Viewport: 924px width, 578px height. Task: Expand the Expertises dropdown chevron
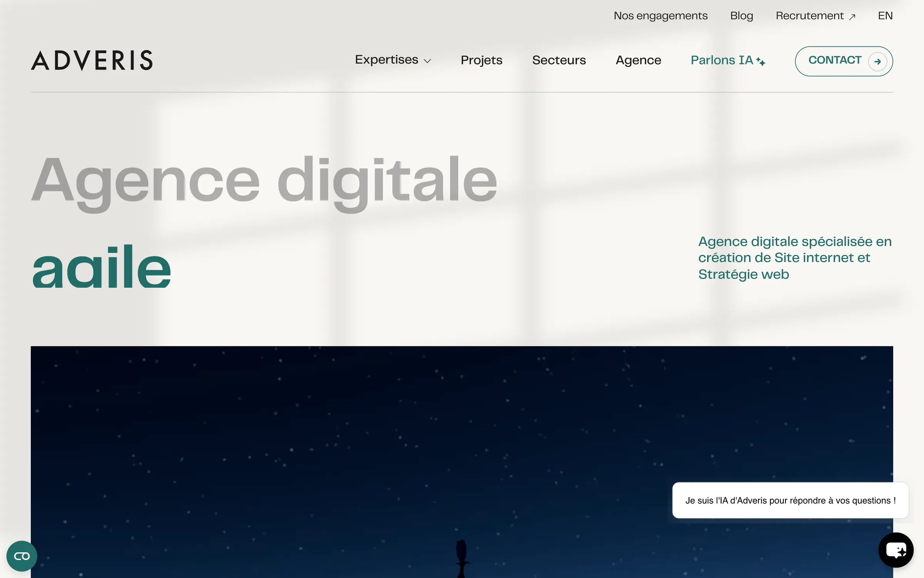427,61
